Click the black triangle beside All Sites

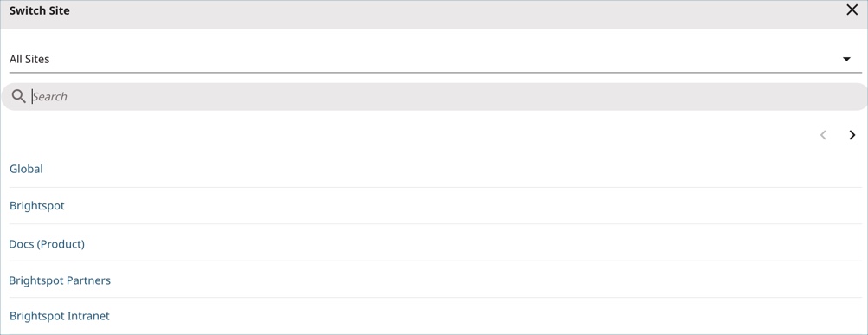tap(846, 59)
